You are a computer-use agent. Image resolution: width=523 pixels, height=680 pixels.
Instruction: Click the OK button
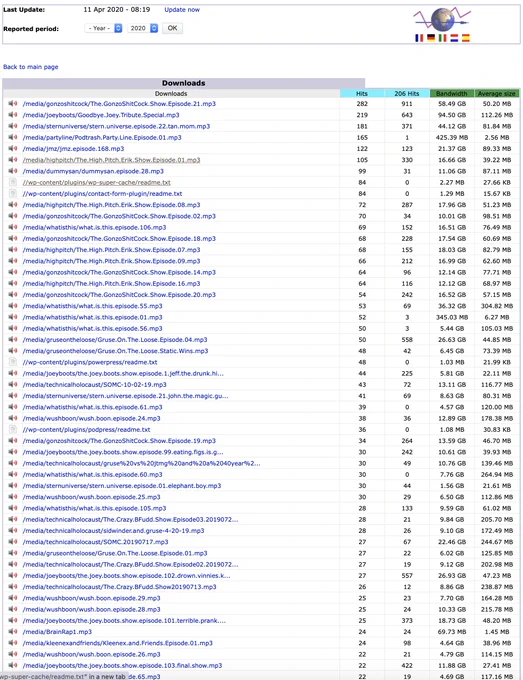coord(172,28)
